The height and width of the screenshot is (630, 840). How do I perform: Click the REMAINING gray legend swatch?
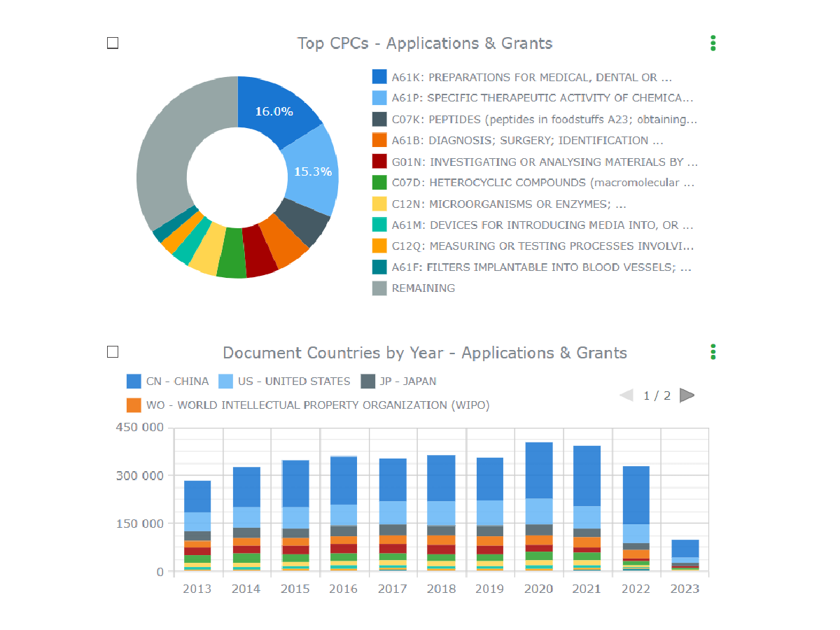(x=379, y=288)
